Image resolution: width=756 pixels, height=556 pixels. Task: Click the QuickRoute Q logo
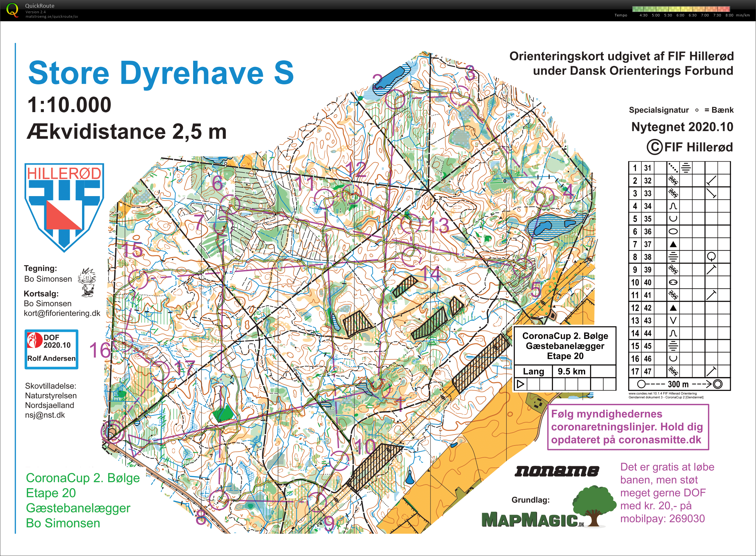coord(13,10)
